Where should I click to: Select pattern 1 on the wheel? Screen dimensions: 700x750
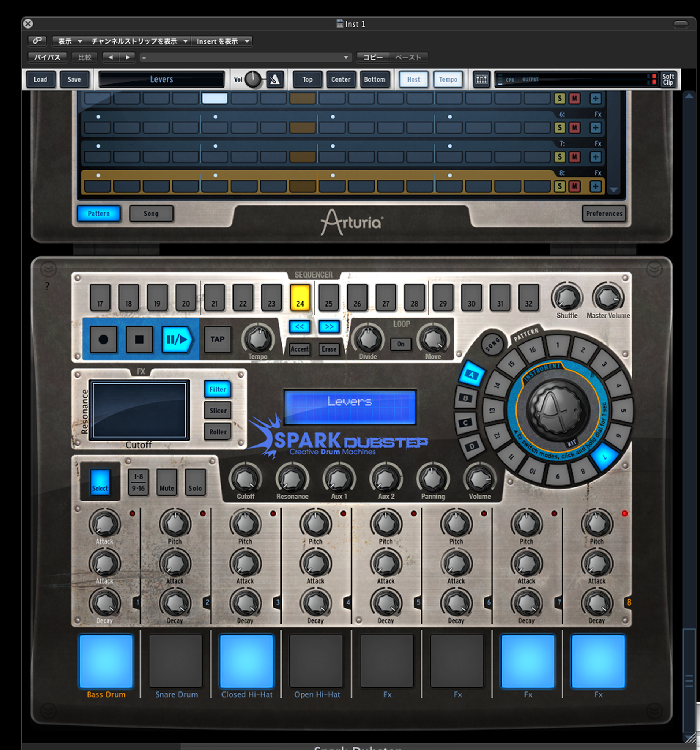click(558, 345)
